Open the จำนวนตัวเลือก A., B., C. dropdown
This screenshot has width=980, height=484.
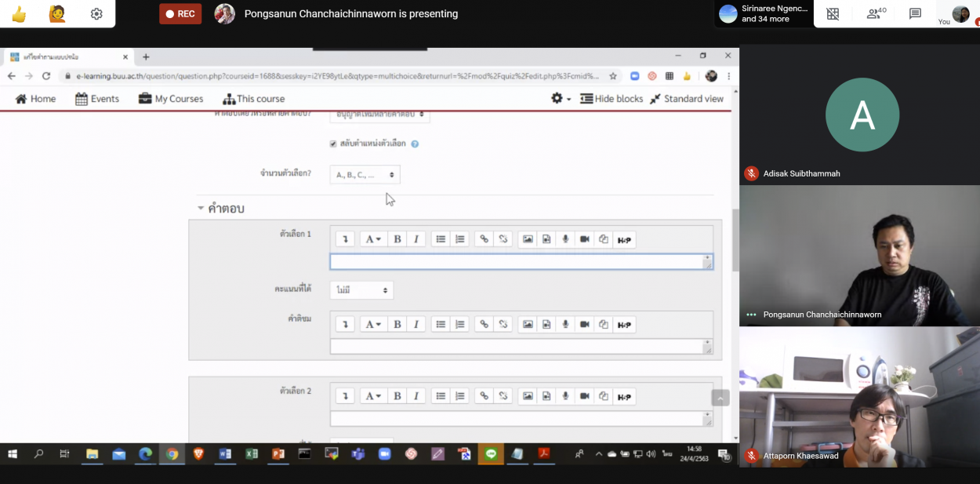pyautogui.click(x=365, y=174)
